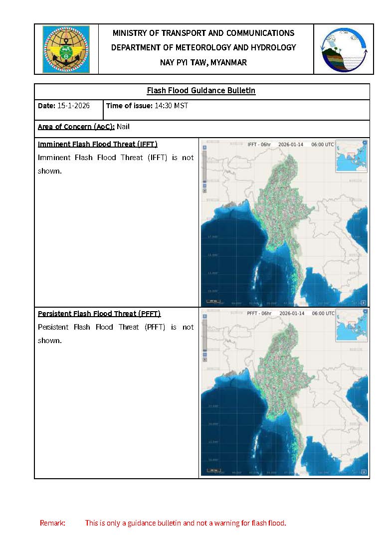Expand the PFFT map bottom-right arrow panel
The image size is (392, 554).
(363, 471)
